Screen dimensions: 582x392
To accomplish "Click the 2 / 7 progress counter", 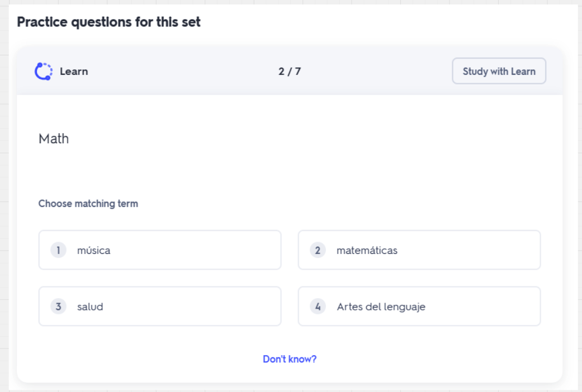I will pos(290,71).
